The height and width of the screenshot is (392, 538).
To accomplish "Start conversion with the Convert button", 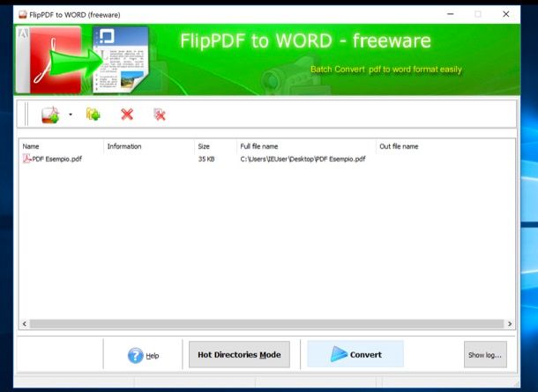I will [355, 354].
